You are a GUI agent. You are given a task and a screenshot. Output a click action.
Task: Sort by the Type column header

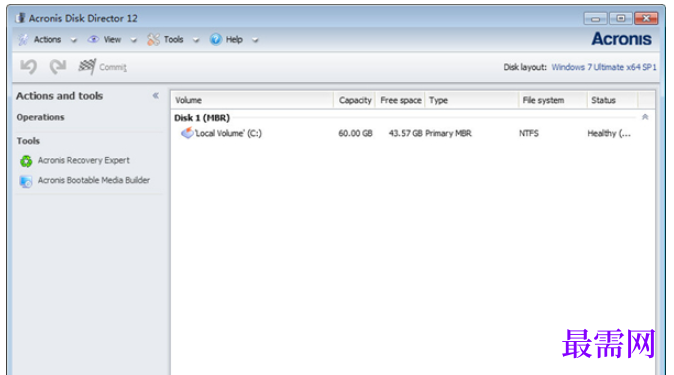tap(472, 100)
